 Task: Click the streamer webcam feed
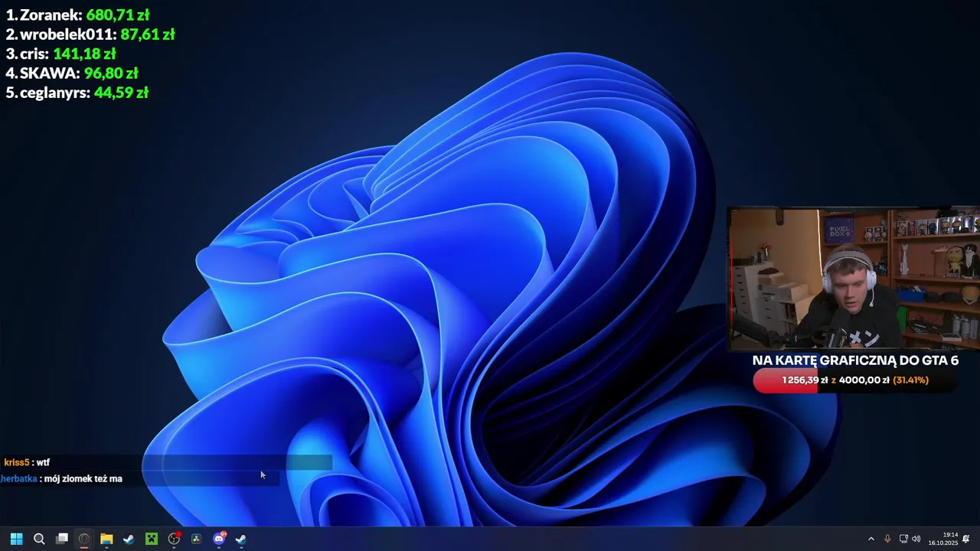tap(853, 279)
